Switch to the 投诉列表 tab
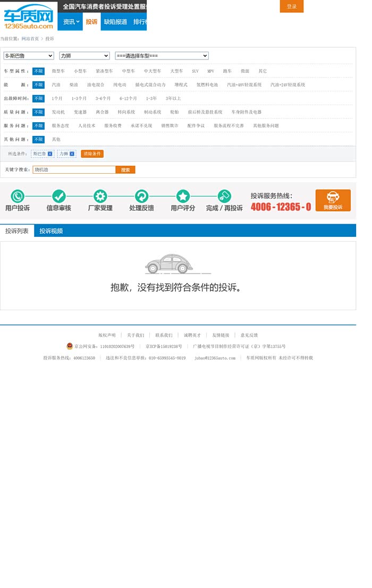This screenshot has width=372, height=588. [17, 231]
